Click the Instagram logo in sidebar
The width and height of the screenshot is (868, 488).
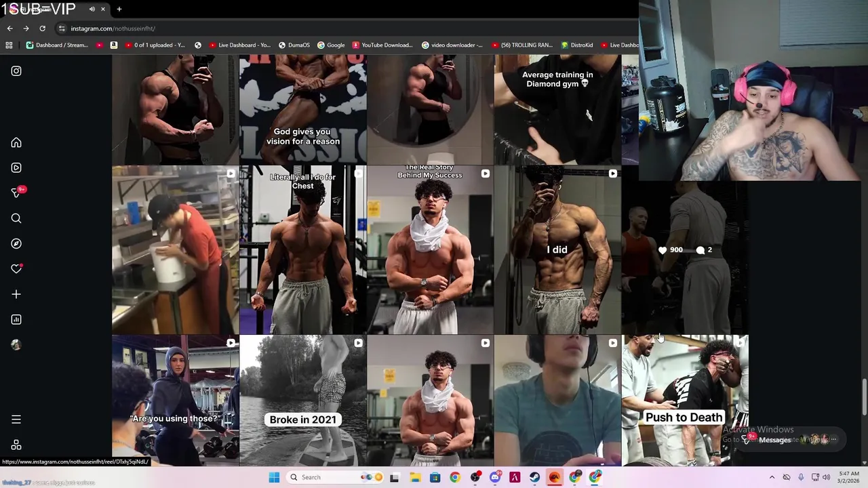click(x=16, y=70)
